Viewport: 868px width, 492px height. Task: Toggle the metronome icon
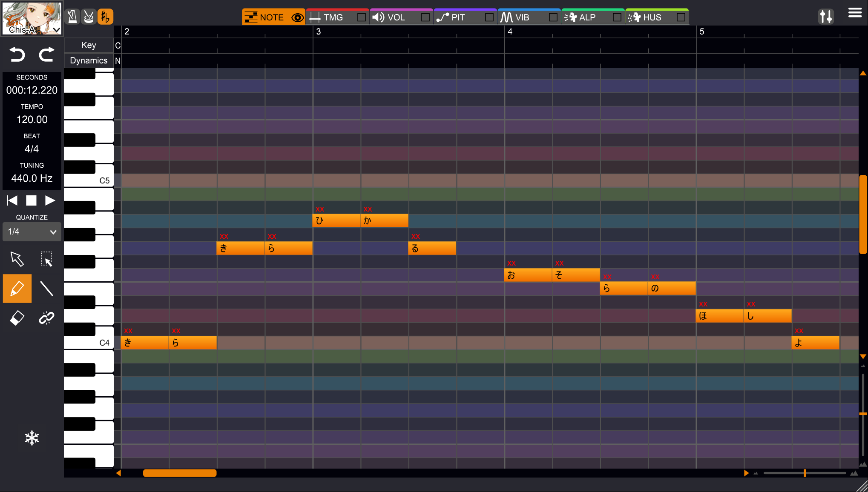click(72, 17)
